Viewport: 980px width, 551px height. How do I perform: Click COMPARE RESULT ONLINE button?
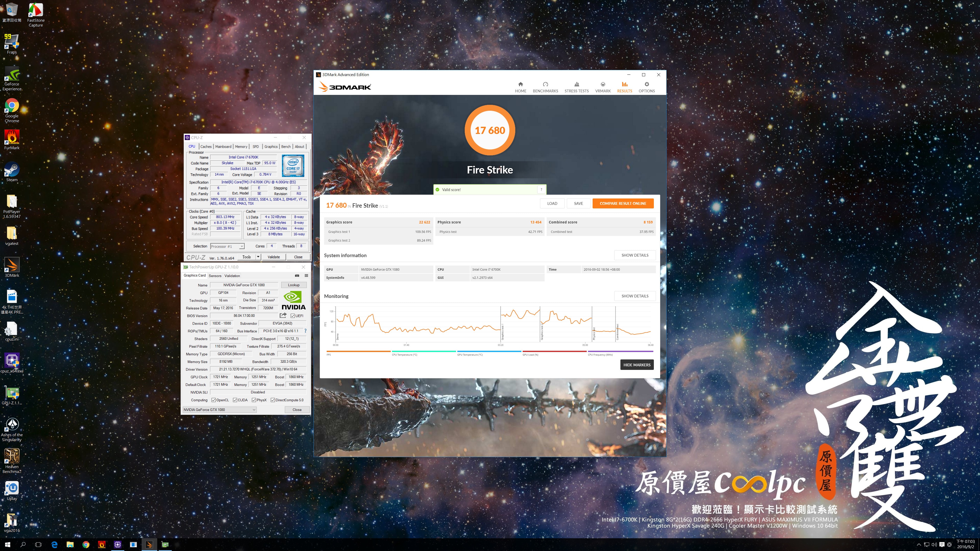pyautogui.click(x=623, y=204)
